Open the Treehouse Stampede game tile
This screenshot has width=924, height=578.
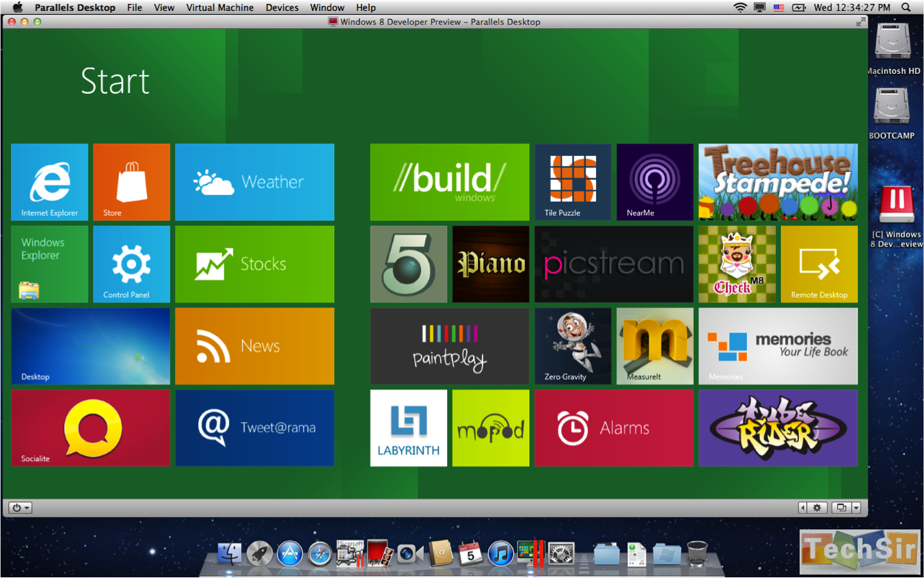coord(777,182)
